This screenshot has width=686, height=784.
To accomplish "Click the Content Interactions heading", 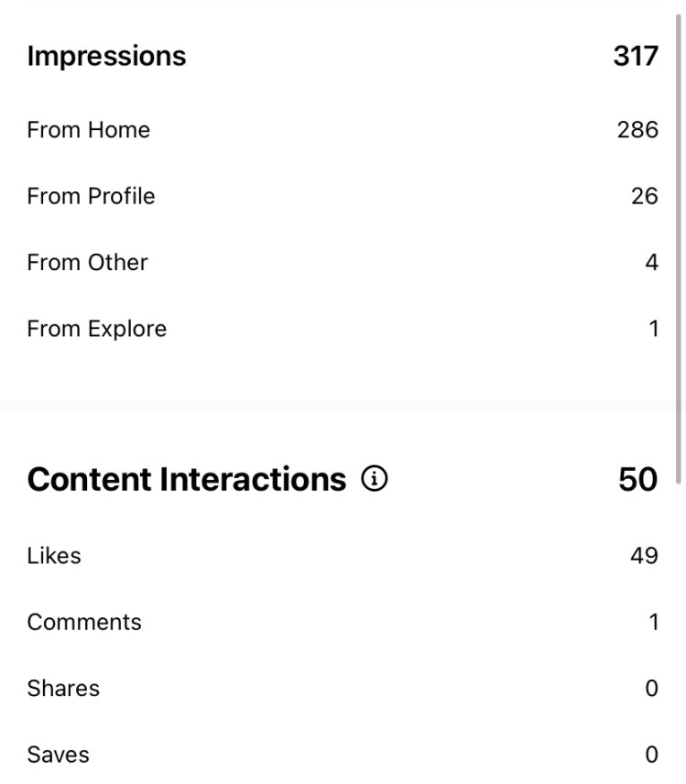I will tap(187, 479).
